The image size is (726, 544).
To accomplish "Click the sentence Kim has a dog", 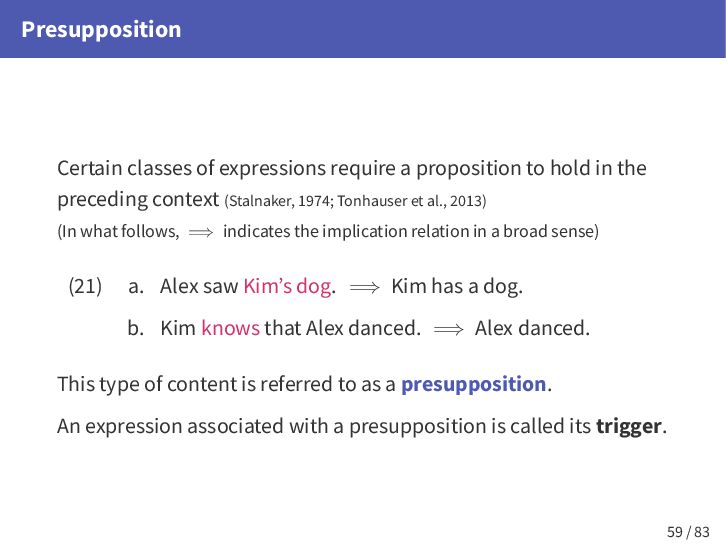I will [x=457, y=286].
